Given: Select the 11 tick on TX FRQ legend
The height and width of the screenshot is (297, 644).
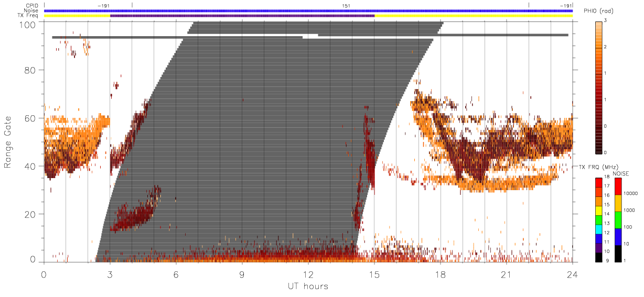Looking at the screenshot, I should point(607,242).
